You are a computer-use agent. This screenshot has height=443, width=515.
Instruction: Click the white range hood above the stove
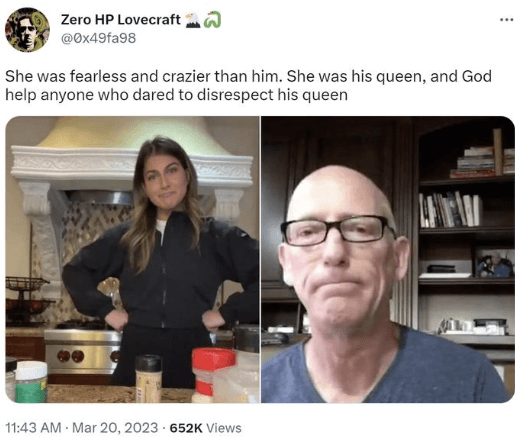(x=132, y=157)
